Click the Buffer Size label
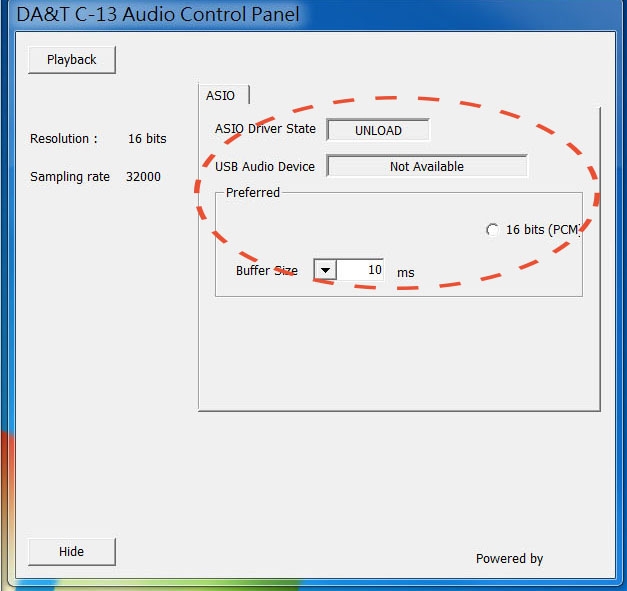Screen dimensions: 627x591 [x=267, y=271]
